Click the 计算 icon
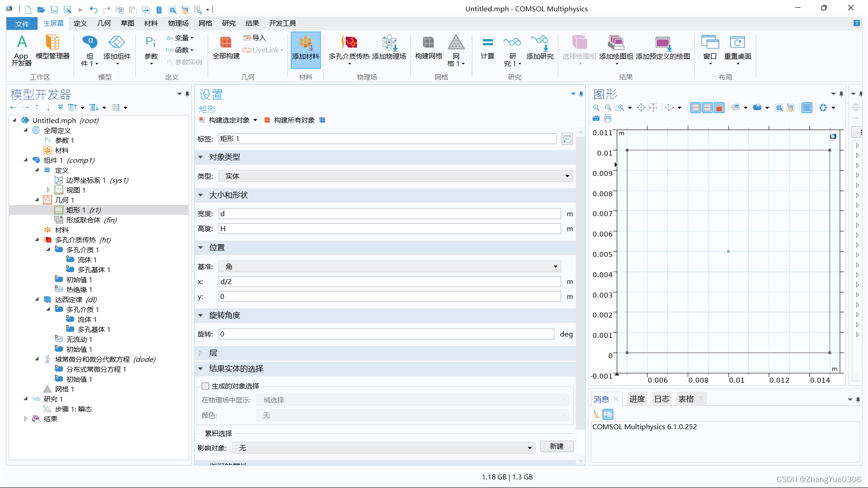Viewport: 868px width, 488px height. coord(488,47)
